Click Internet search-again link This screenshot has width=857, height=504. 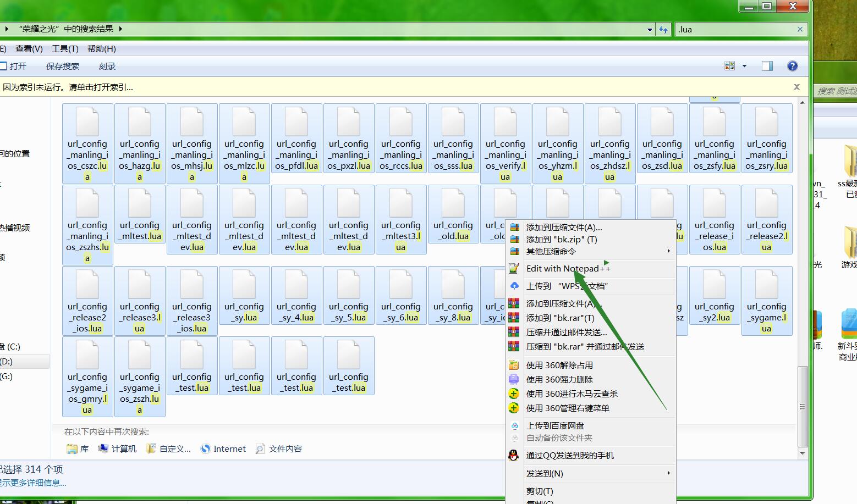pos(223,449)
